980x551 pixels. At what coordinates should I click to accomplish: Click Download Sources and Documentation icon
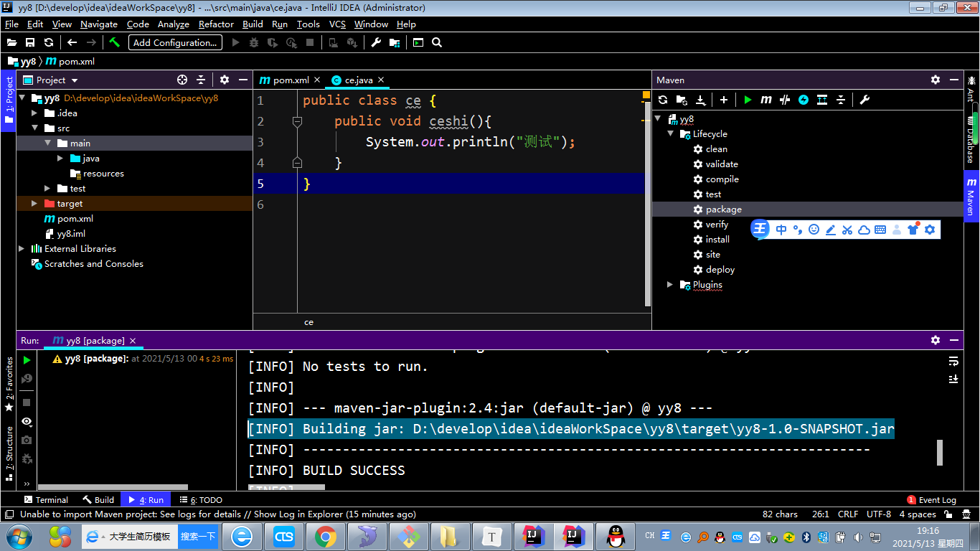coord(700,100)
